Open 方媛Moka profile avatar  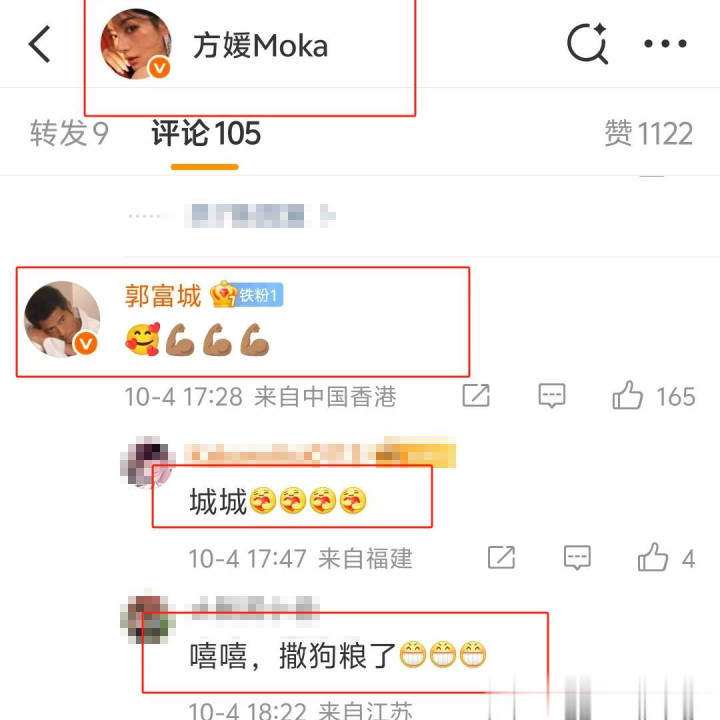tap(136, 44)
